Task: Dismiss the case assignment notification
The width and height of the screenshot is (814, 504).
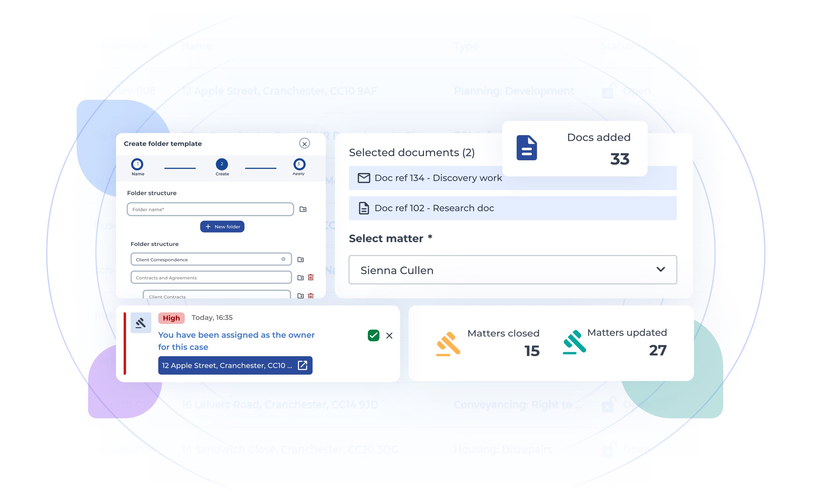Action: click(389, 336)
